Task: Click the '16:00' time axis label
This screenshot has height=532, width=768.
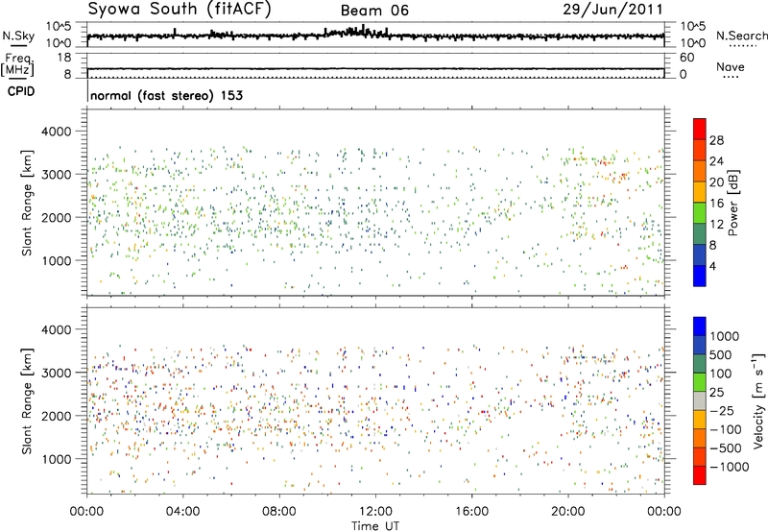Action: 471,512
